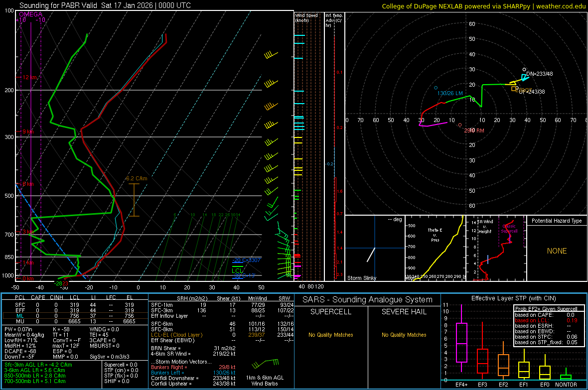Click the -20 C=3307' level label

246,260
